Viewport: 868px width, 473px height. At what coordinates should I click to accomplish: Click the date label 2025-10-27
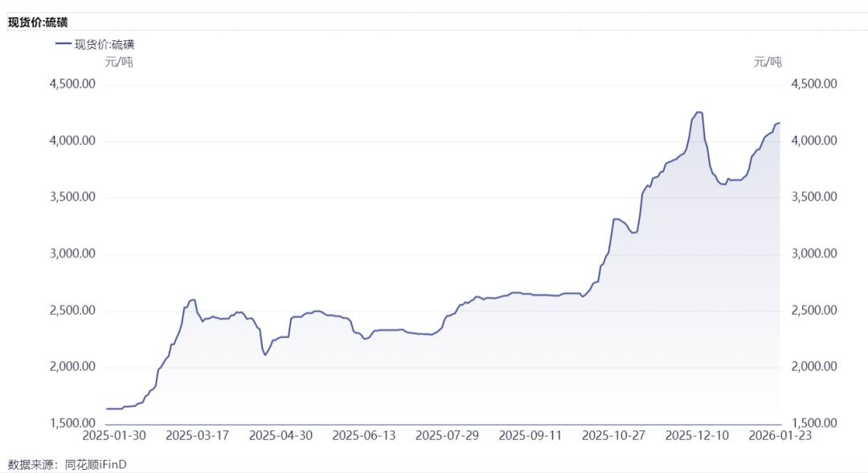tap(613, 436)
